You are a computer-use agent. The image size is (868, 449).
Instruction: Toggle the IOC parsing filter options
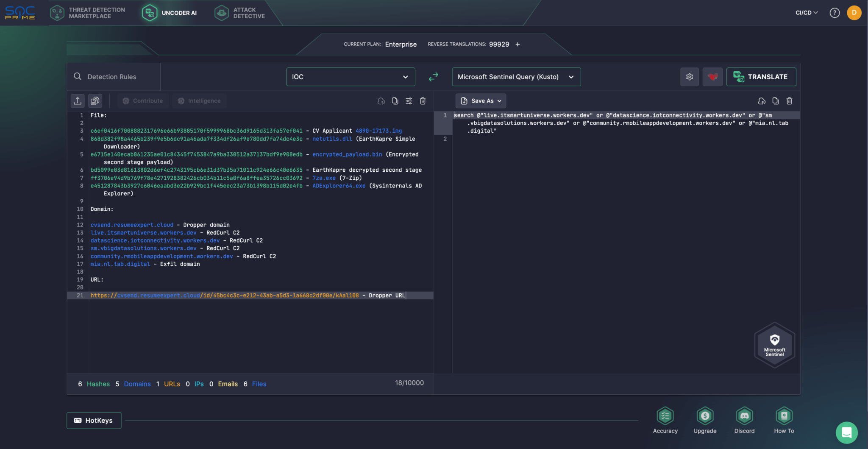click(409, 101)
